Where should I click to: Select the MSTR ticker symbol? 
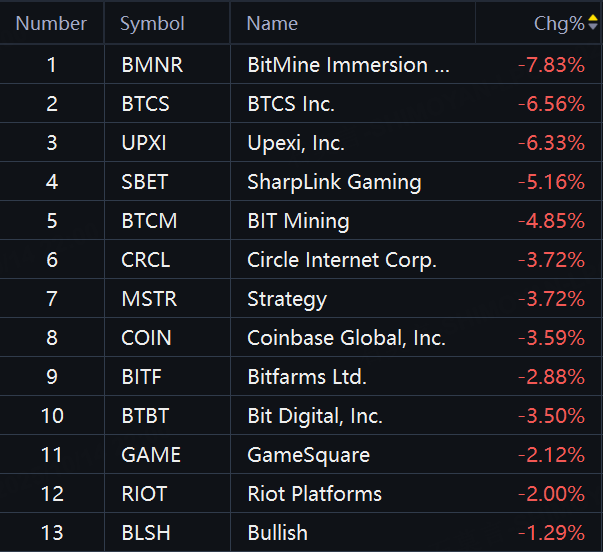coord(149,299)
